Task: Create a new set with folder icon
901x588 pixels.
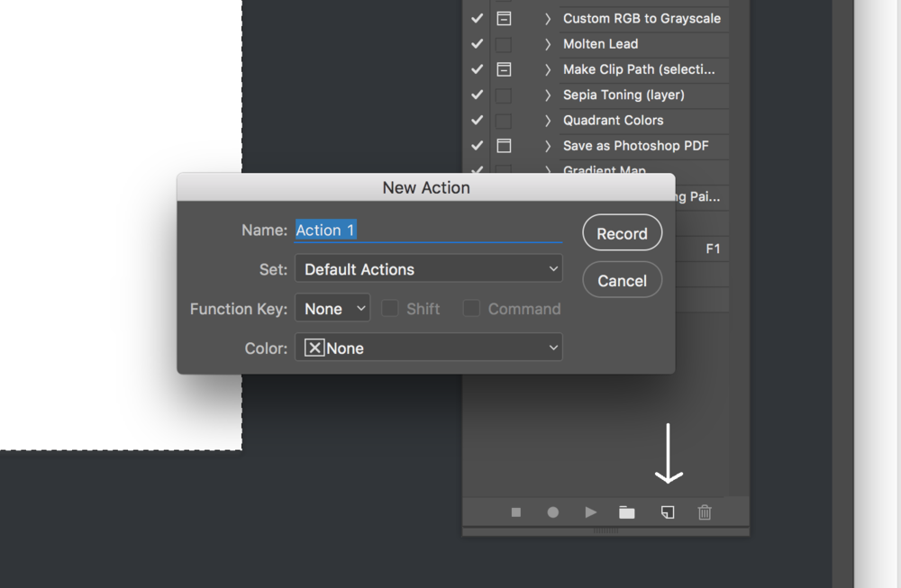Action: click(x=627, y=512)
